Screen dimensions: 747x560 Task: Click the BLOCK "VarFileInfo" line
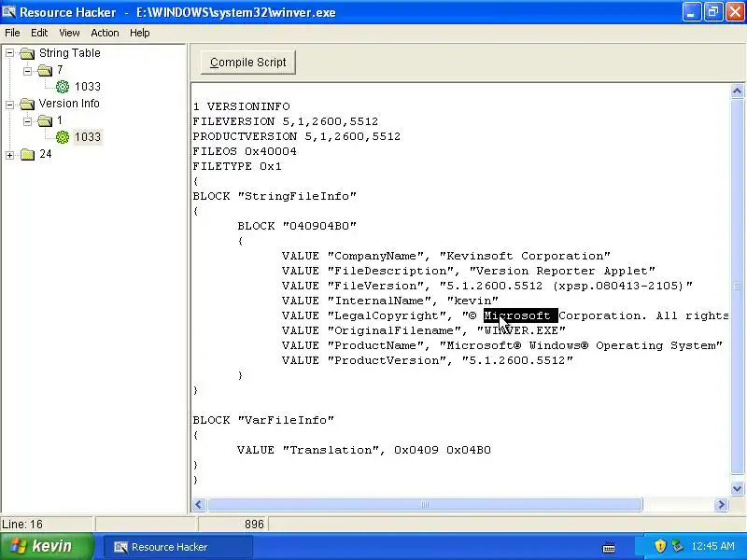263,421
